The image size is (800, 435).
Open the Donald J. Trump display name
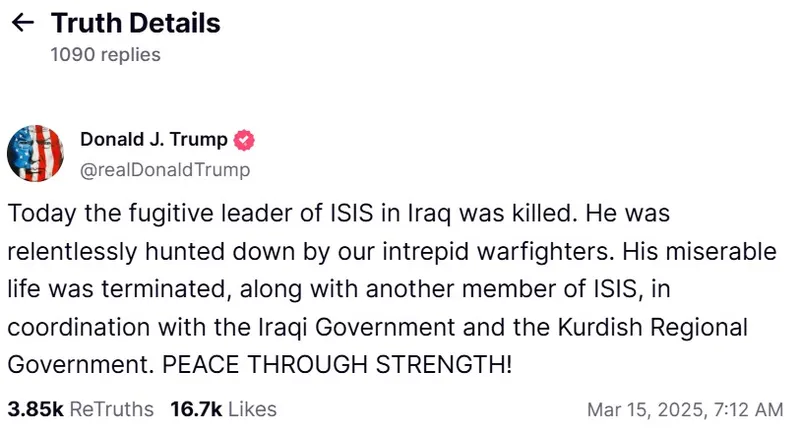pyautogui.click(x=153, y=140)
